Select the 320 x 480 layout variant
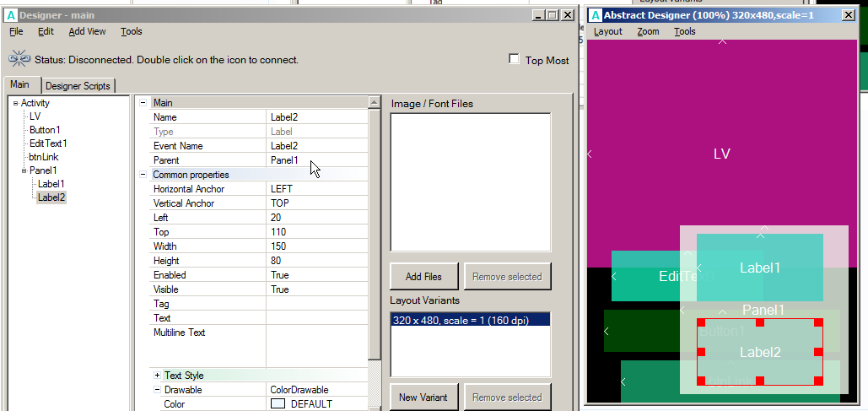Image resolution: width=868 pixels, height=411 pixels. (x=470, y=320)
